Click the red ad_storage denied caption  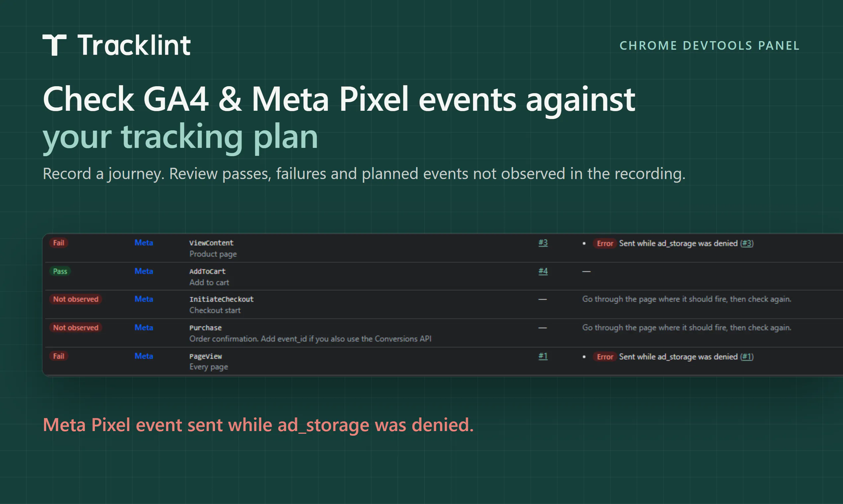click(258, 425)
